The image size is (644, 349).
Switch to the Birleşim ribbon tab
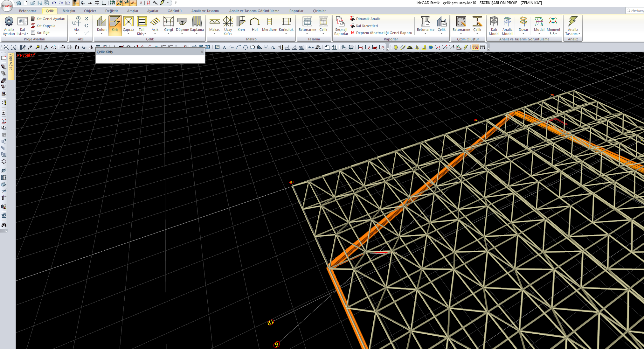[x=69, y=11]
